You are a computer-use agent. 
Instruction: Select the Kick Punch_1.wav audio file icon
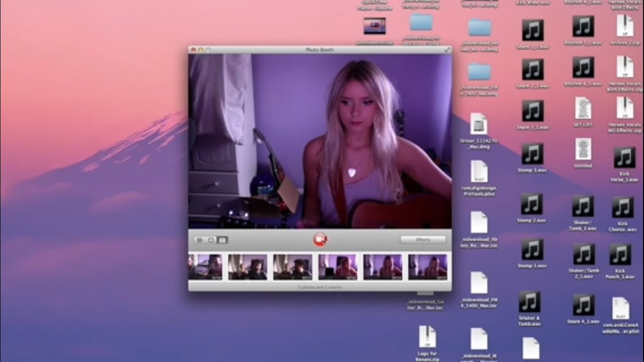click(x=620, y=254)
